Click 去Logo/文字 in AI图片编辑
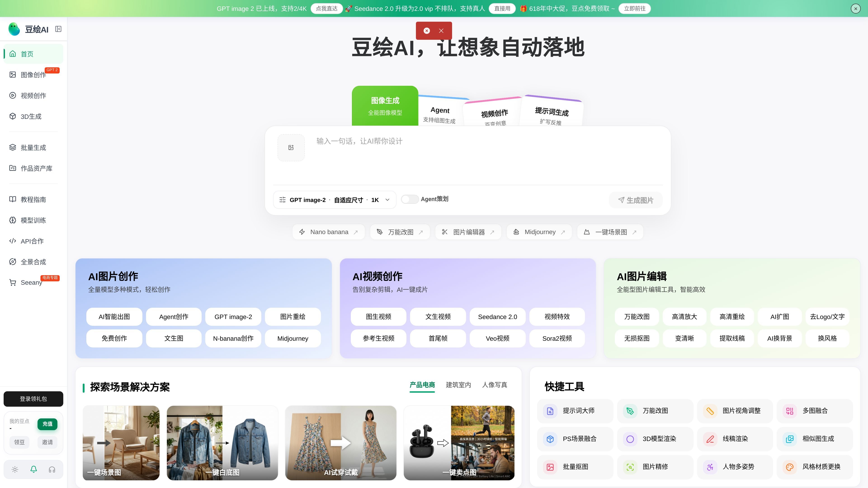Viewport: 868px width, 488px height. point(827,317)
